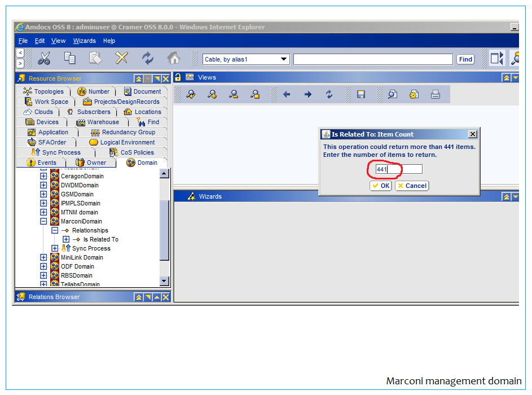Screen dimensions: 532x395
Task: Click the zoom in magnifier icon
Action: point(212,94)
